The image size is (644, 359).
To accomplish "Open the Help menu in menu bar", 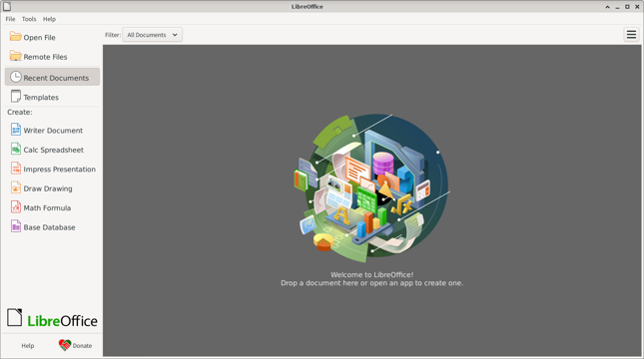I will tap(49, 19).
